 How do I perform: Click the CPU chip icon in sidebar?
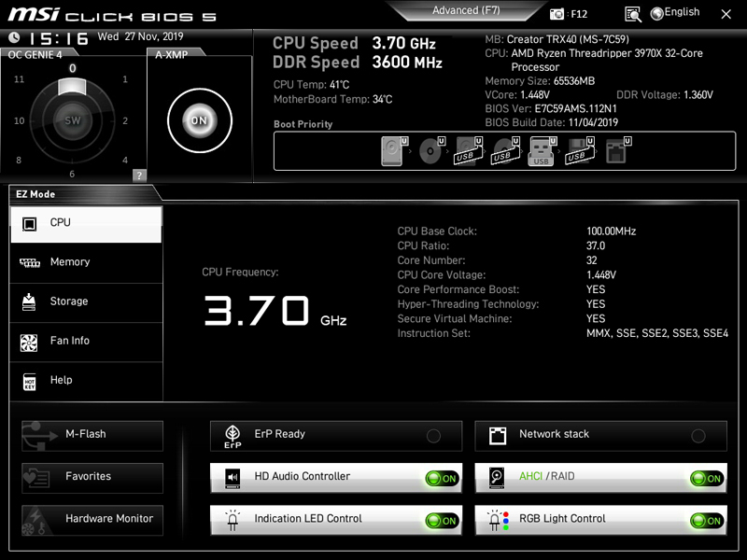tap(29, 223)
